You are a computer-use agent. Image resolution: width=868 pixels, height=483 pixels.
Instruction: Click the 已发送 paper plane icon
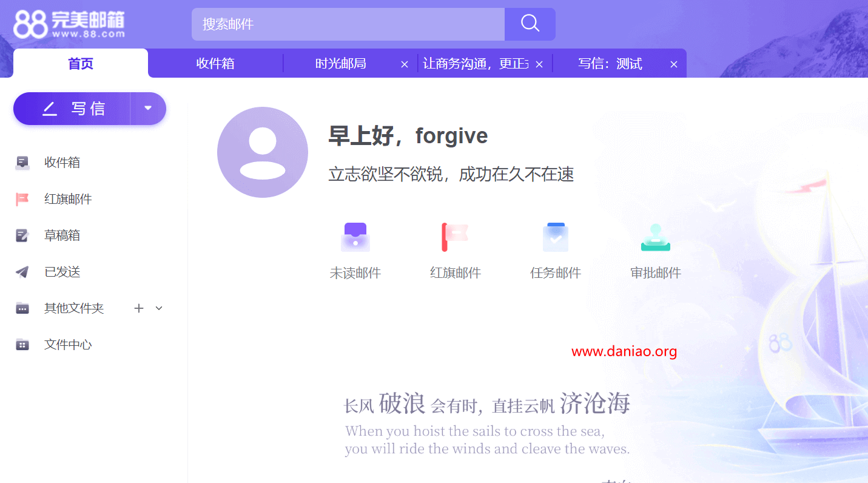coord(22,272)
